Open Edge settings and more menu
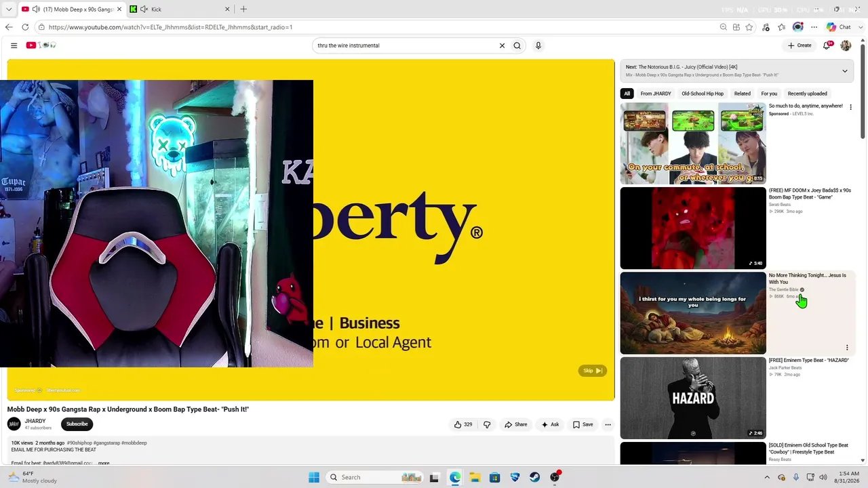Screen dimensions: 868x488 [x=814, y=27]
